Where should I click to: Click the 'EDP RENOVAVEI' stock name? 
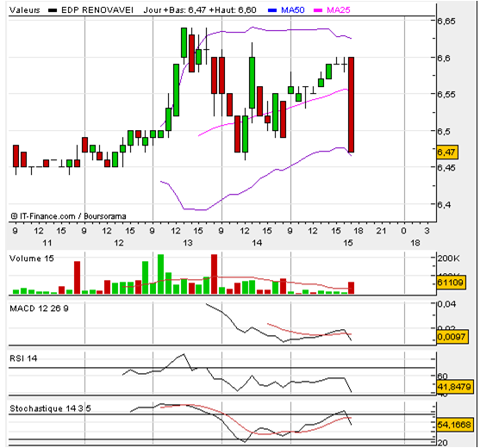[x=97, y=10]
